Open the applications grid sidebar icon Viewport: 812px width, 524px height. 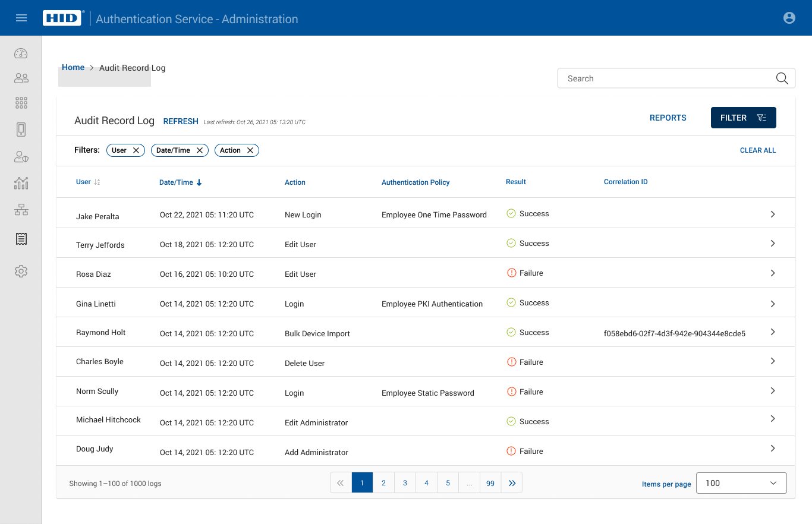[x=21, y=103]
